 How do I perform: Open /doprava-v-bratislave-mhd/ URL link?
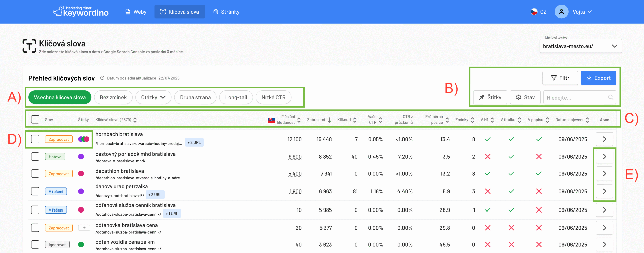coord(120,161)
